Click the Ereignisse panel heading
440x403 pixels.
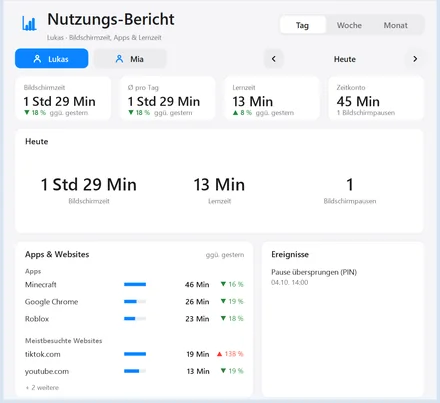coord(290,254)
